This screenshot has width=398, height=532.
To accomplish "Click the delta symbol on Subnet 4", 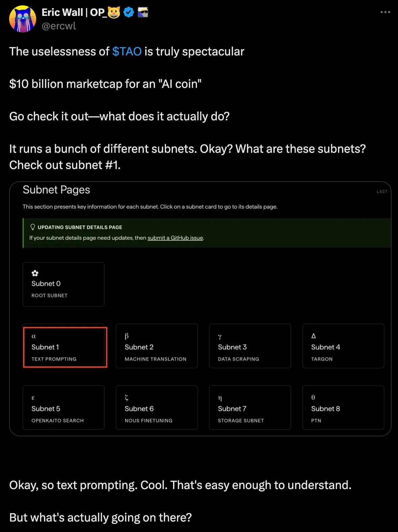I will (x=314, y=336).
